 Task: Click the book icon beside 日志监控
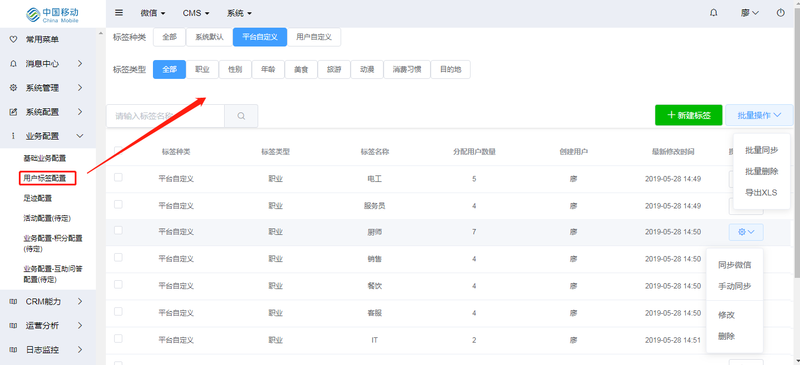click(x=14, y=350)
